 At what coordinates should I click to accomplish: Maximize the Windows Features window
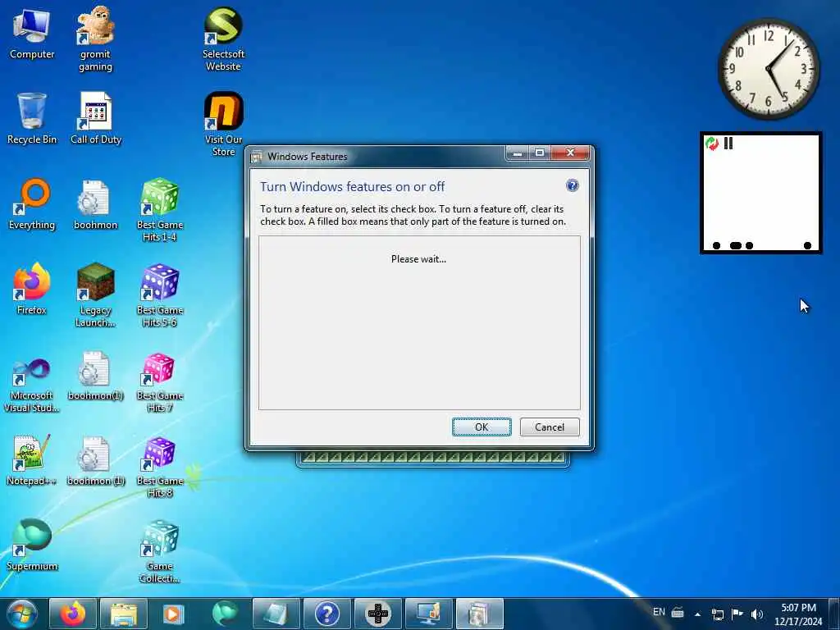click(x=540, y=153)
